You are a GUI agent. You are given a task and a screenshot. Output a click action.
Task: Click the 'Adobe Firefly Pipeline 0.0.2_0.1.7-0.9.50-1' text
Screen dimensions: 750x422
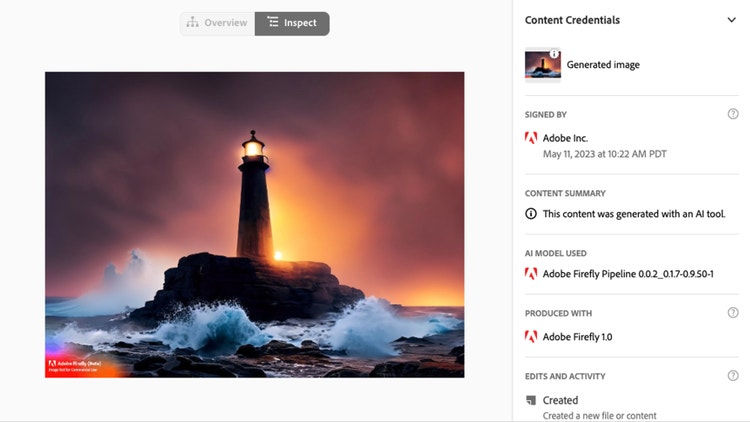[628, 274]
